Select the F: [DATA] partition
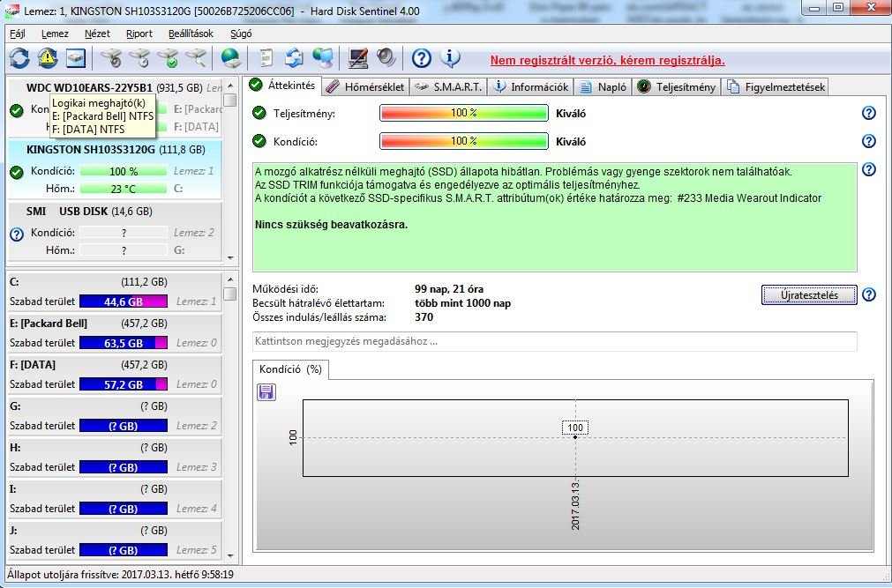 (115, 375)
